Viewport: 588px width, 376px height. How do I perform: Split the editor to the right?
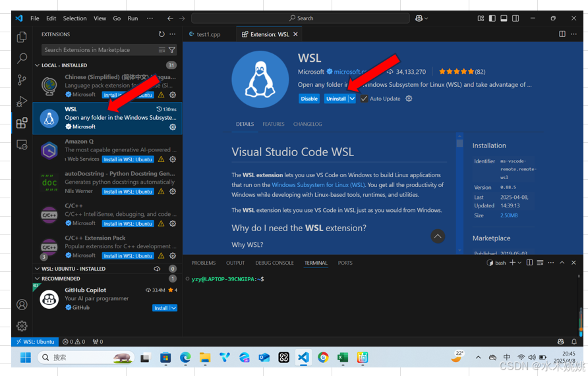562,34
